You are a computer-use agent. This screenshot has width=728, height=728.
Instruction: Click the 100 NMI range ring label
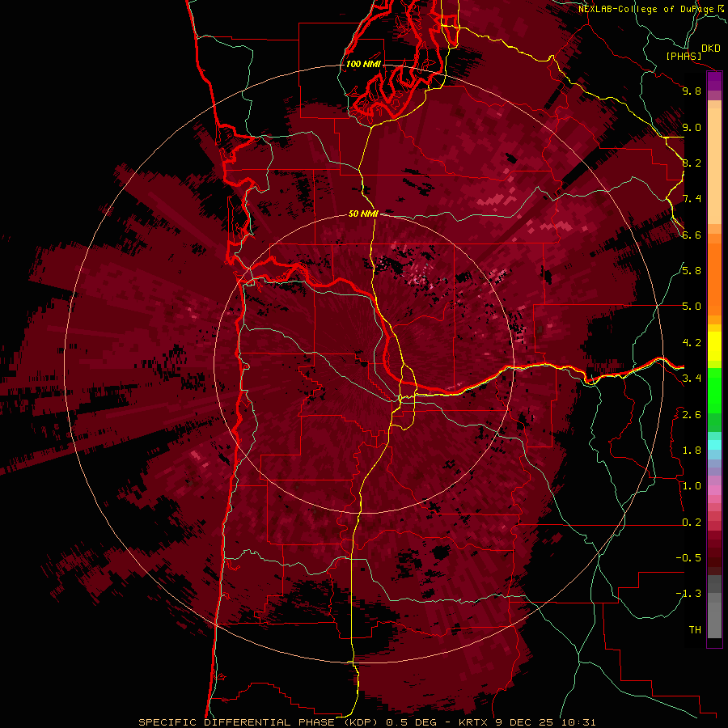363,64
